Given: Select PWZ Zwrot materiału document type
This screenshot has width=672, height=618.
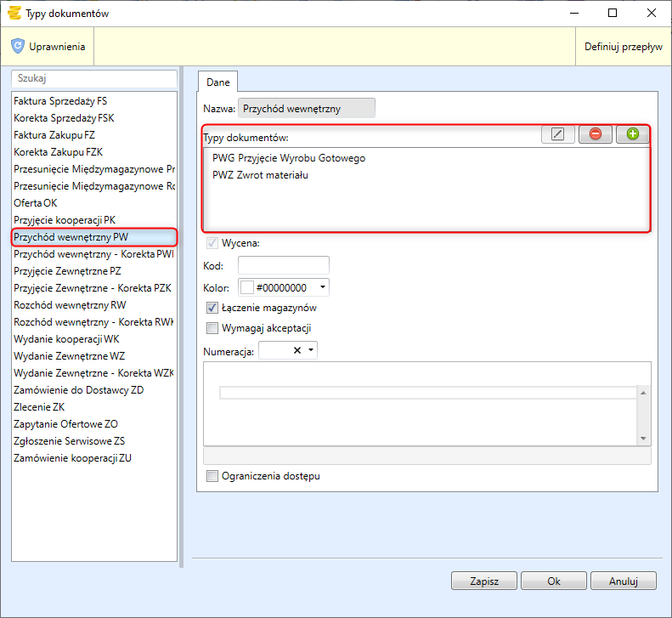Looking at the screenshot, I should [x=260, y=175].
